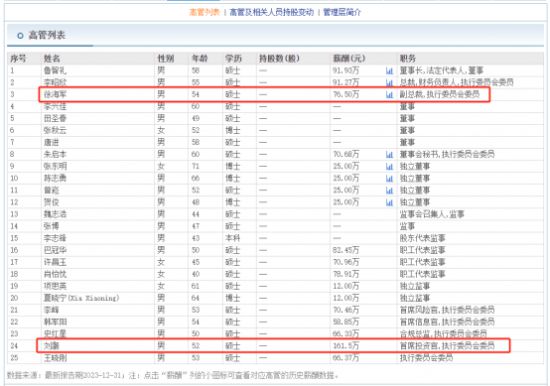Click row 25 position 执行委员会委员
Viewport: 550px width, 386px height.
[427, 358]
